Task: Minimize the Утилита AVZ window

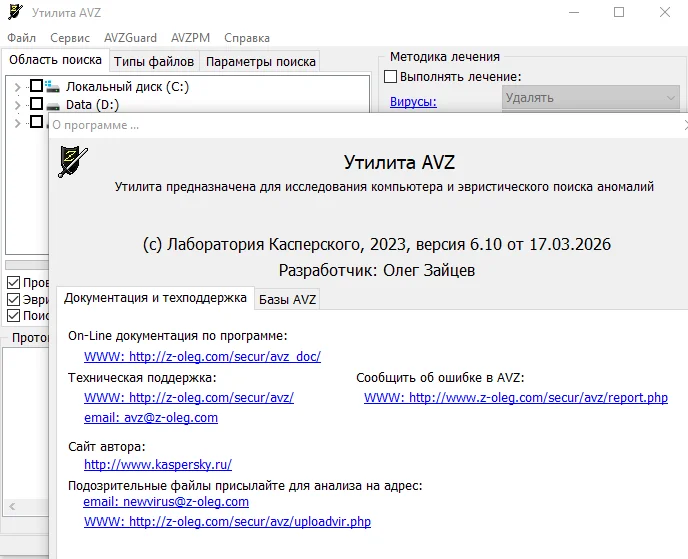Action: [574, 12]
